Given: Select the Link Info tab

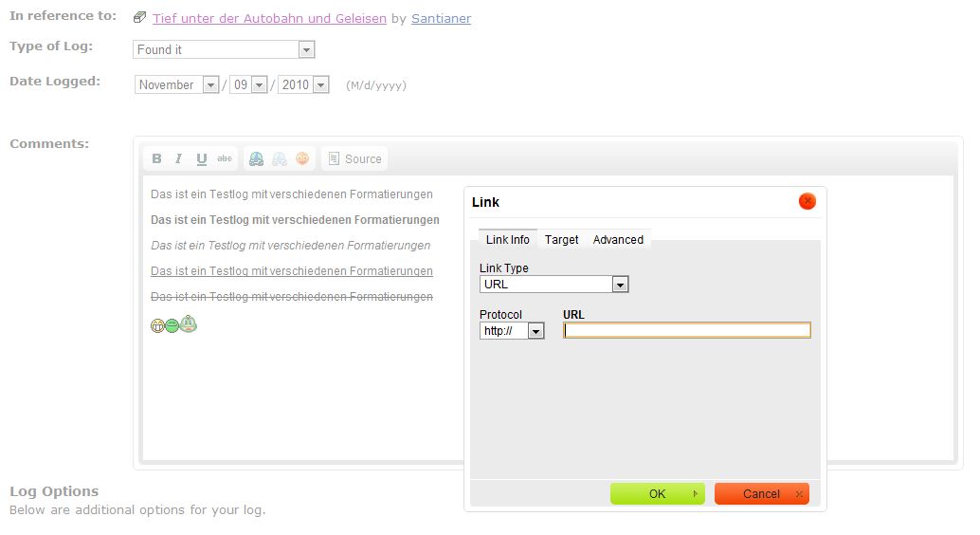Looking at the screenshot, I should [507, 240].
